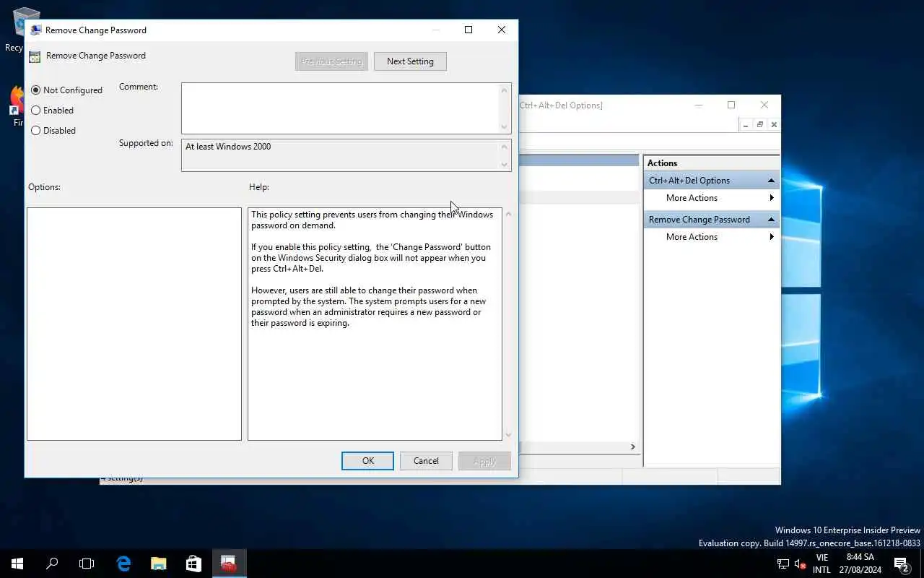Click Cancel in Remove Change Password dialog

click(x=426, y=461)
